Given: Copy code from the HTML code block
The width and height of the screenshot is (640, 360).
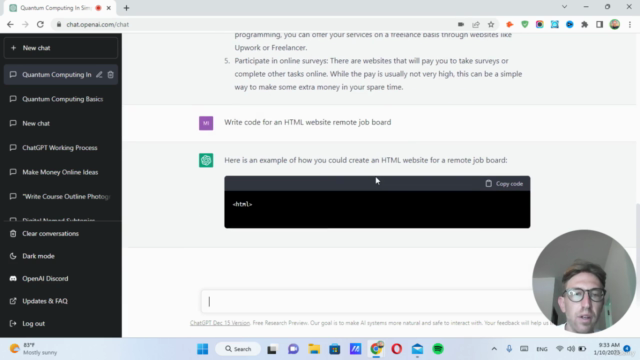Looking at the screenshot, I should (504, 184).
